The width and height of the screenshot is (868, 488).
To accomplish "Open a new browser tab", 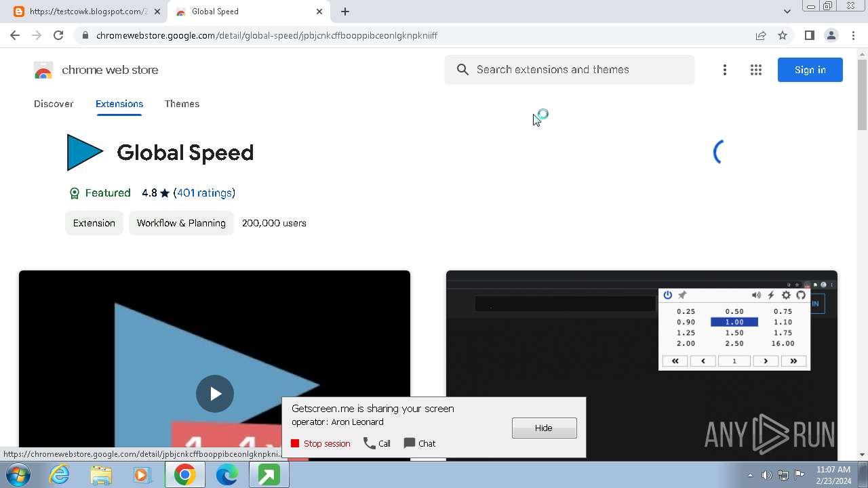I will tap(345, 12).
